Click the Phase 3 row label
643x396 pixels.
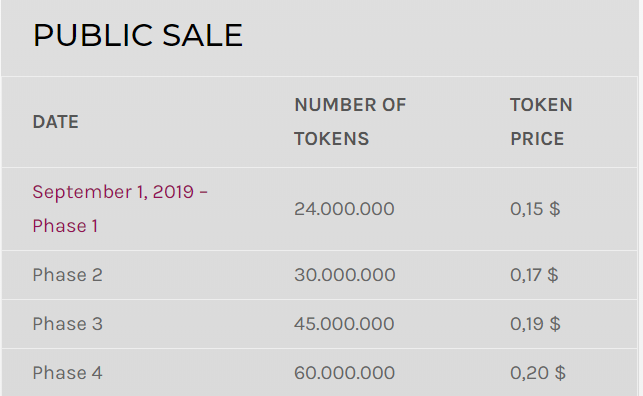[x=67, y=324]
